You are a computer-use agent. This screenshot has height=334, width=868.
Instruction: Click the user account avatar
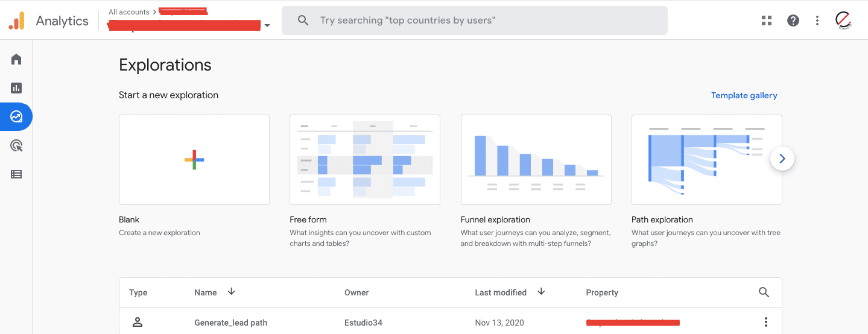pos(843,20)
